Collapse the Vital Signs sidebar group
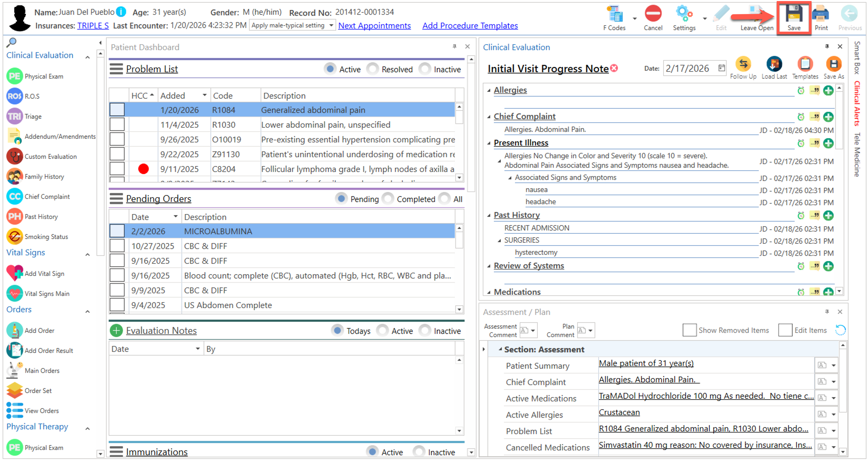868x461 pixels. (88, 254)
